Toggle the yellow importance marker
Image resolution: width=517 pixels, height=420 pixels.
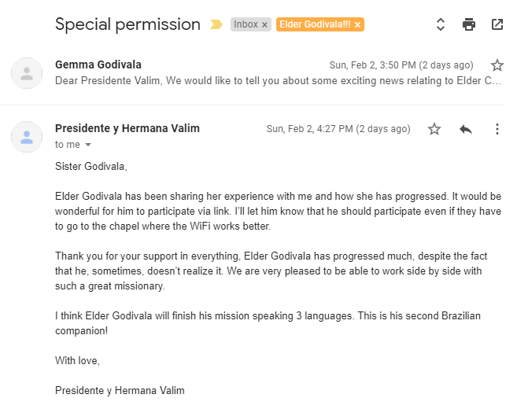(x=216, y=24)
